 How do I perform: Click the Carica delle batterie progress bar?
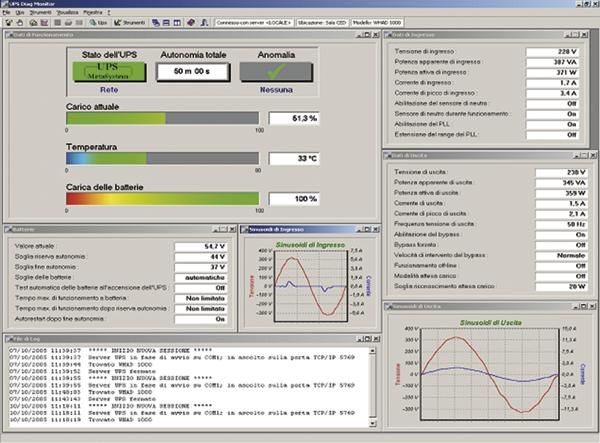163,198
